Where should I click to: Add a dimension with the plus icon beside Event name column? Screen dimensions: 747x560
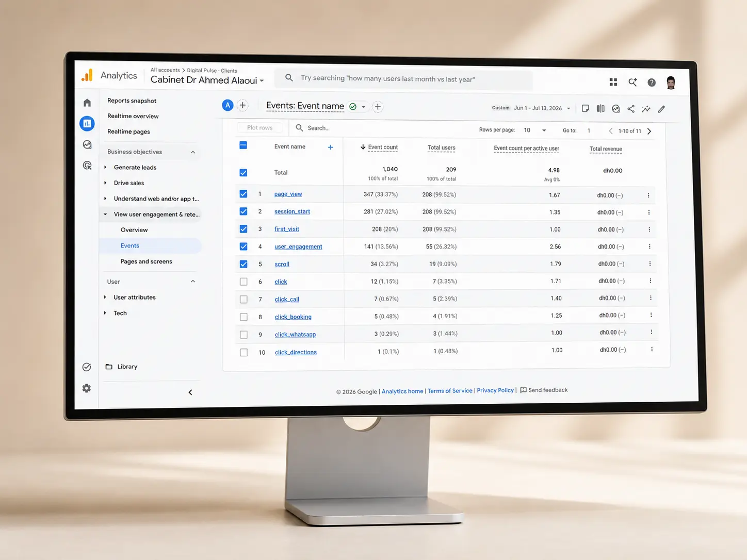click(x=331, y=147)
